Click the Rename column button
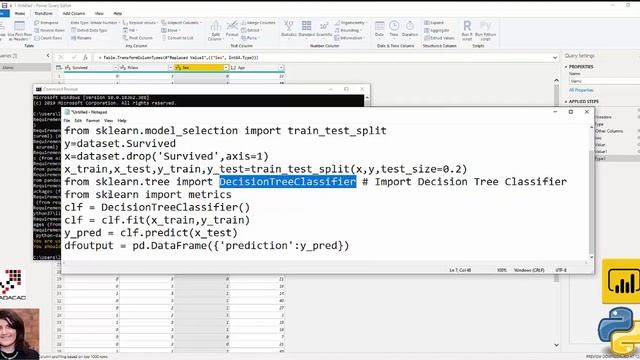 [x=81, y=38]
